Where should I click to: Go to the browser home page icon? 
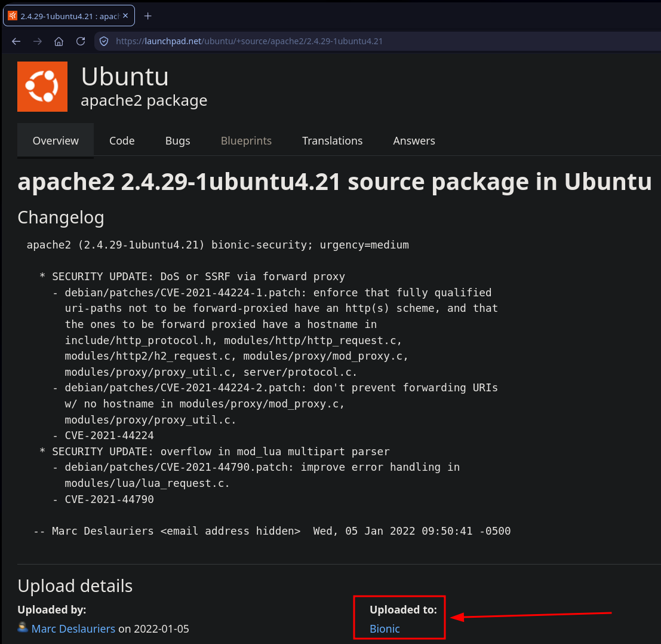[x=59, y=41]
